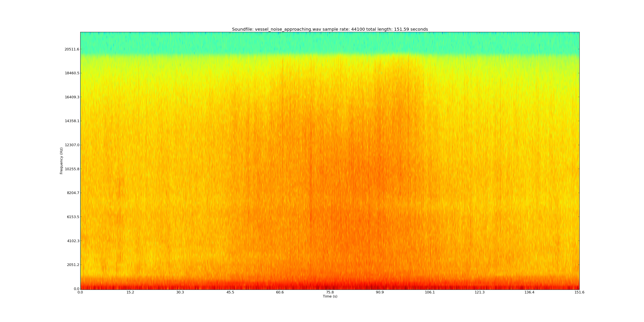Viewport: 644px width, 322px height.
Task: Click the 'Frequency (Hz)' y-axis label
Action: pos(61,161)
